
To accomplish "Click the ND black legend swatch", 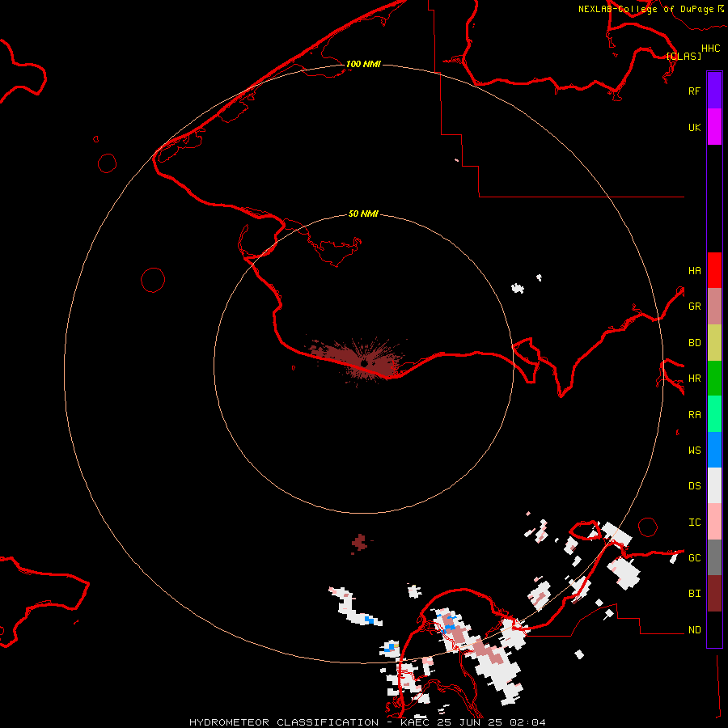I will pyautogui.click(x=714, y=629).
